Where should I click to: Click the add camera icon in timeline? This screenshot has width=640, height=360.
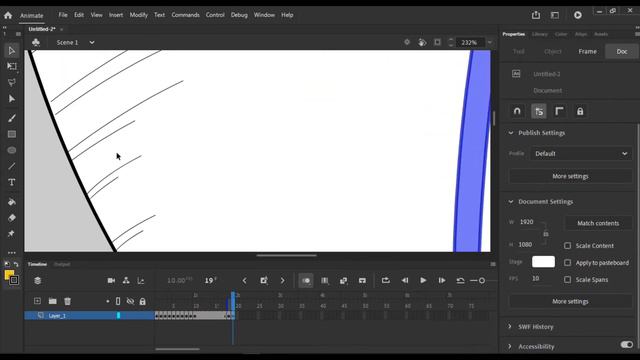pyautogui.click(x=111, y=280)
